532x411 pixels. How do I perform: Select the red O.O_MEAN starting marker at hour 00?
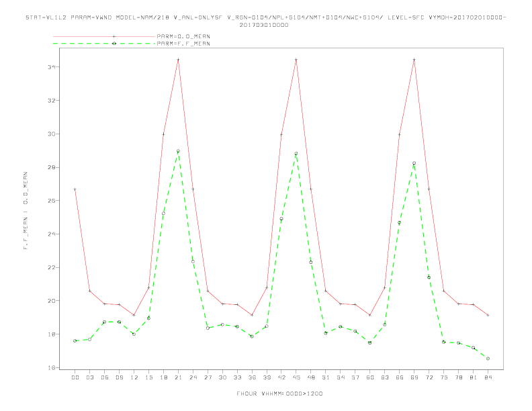point(75,189)
